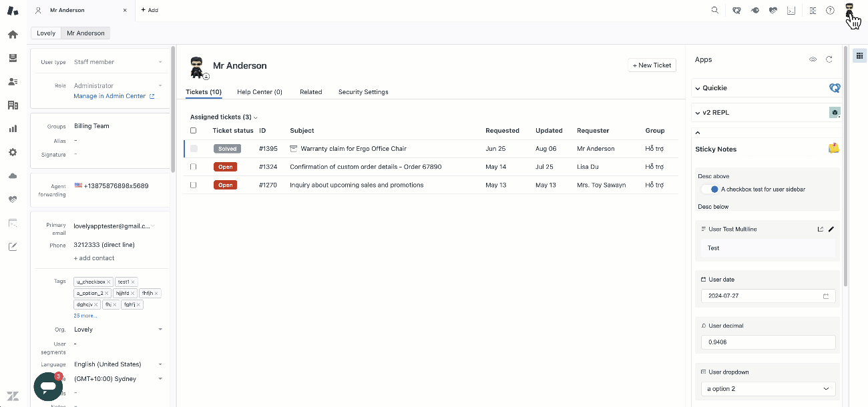Screen dimensions: 868x407
Task: Click the Apps grid button on far right
Action: [x=859, y=55]
